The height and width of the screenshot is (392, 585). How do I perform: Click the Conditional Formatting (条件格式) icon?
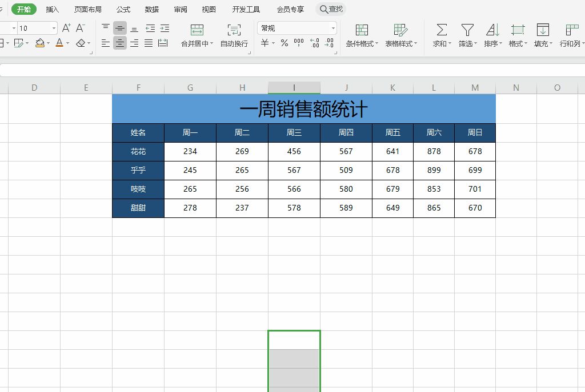pyautogui.click(x=361, y=30)
